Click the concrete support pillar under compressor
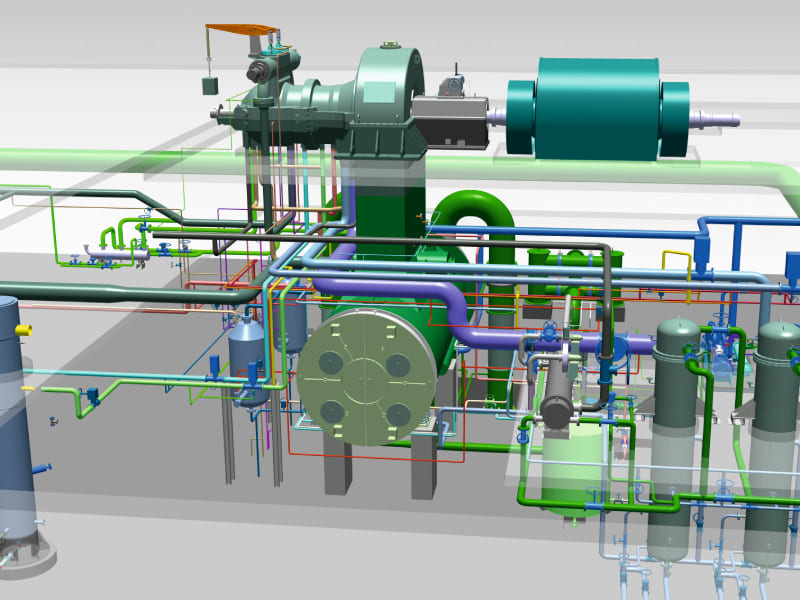Viewport: 800px width, 600px height. 340,466
